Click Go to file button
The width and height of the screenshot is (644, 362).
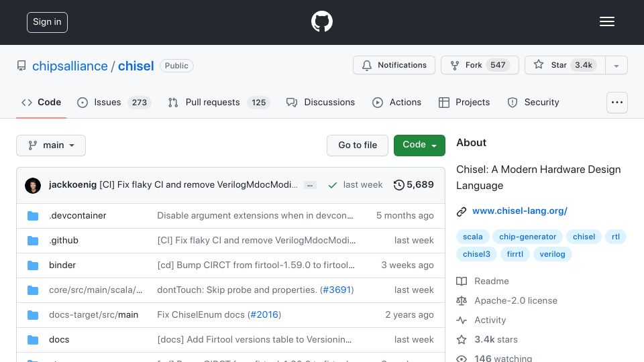point(358,145)
